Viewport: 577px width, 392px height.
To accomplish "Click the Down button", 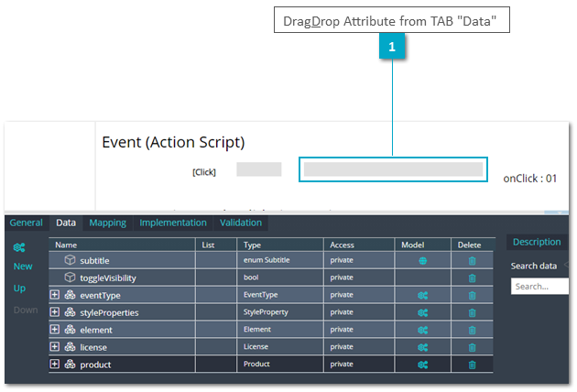I will [26, 310].
